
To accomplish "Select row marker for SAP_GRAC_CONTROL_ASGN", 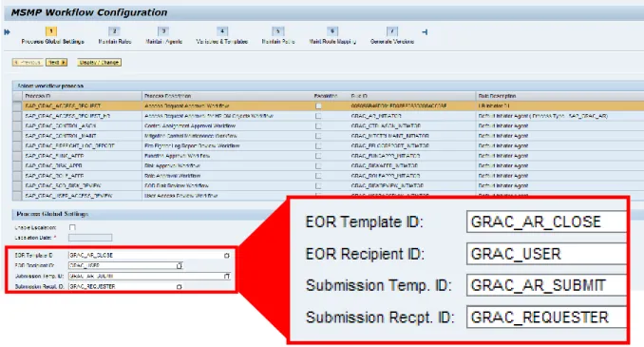I will click(17, 125).
